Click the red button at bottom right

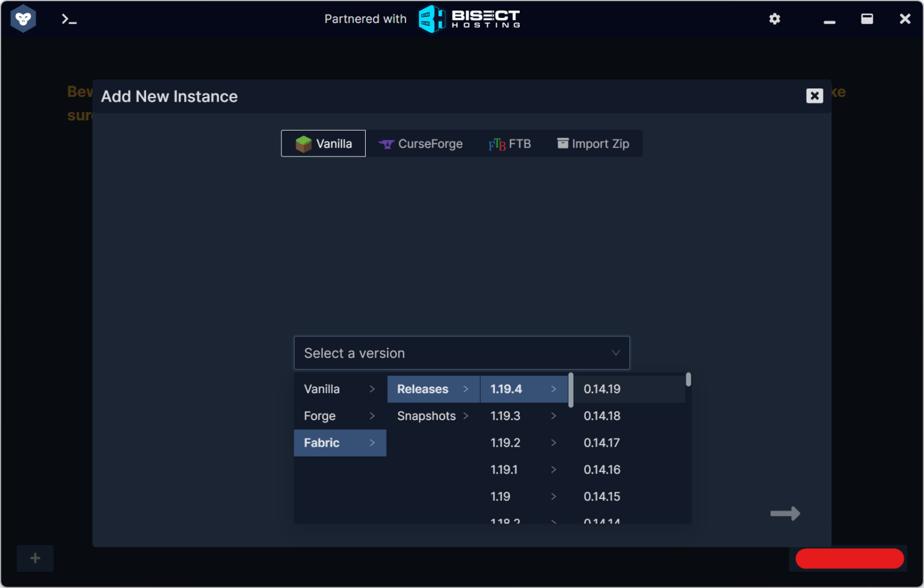(849, 559)
